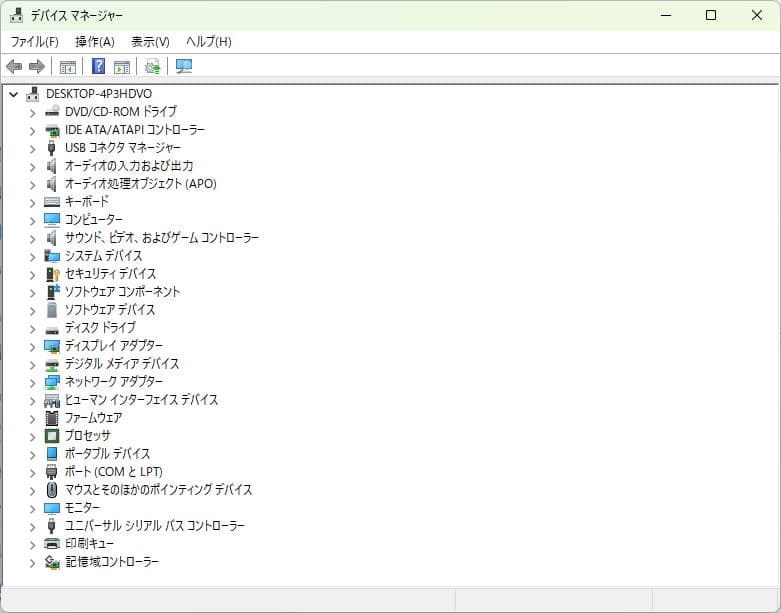Click the update driver toolbar icon
The image size is (781, 613).
pos(152,66)
